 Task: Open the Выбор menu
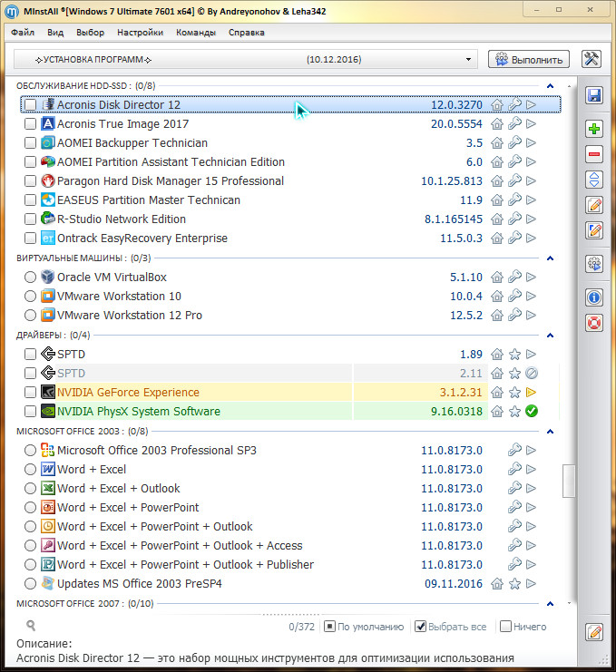pyautogui.click(x=90, y=33)
